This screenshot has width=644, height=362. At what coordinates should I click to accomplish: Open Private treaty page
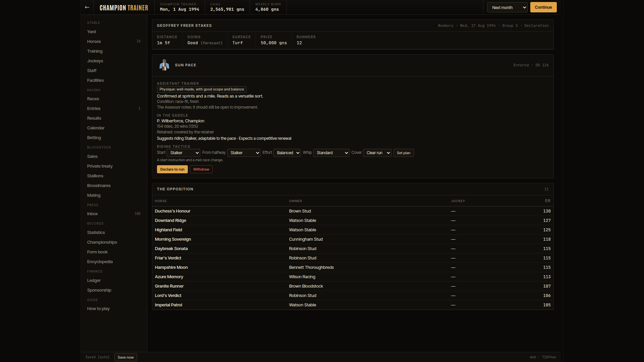(114, 166)
